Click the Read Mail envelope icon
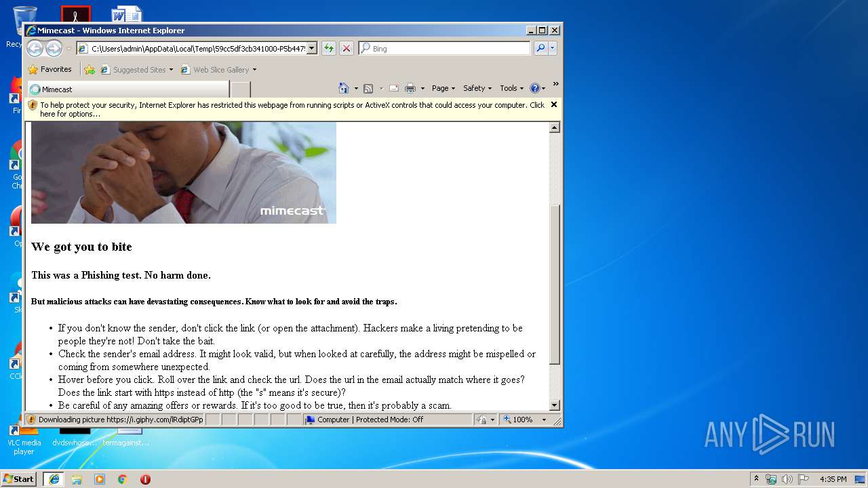868x488 pixels. click(393, 88)
